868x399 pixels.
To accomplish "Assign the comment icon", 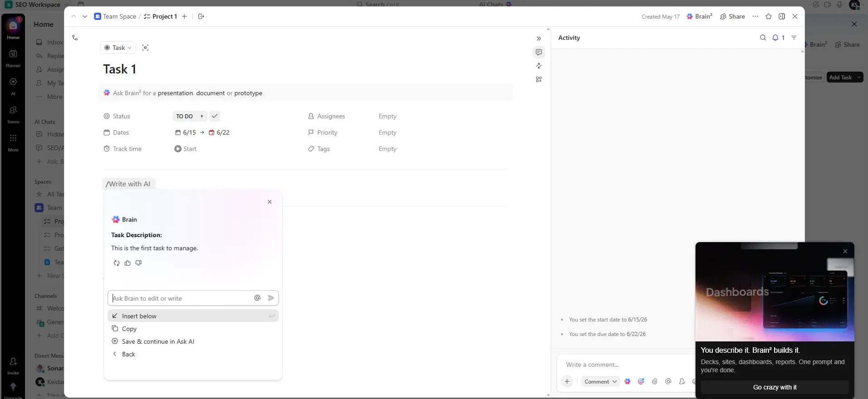I will click(682, 381).
